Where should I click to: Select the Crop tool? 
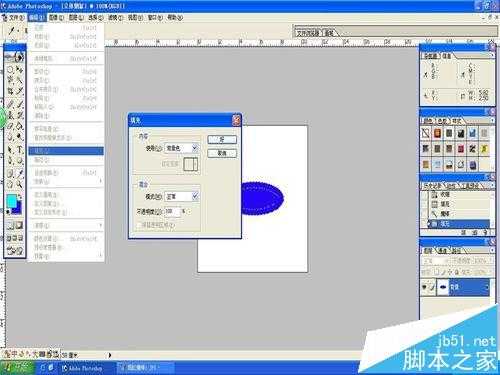(x=10, y=91)
